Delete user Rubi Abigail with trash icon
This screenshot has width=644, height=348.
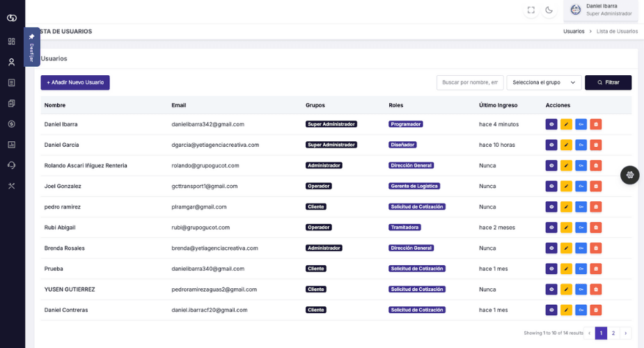tap(596, 228)
